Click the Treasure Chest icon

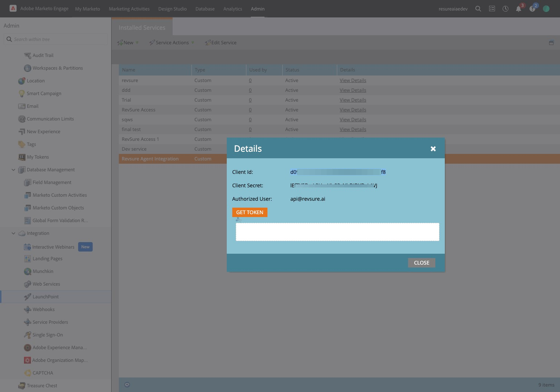click(22, 385)
